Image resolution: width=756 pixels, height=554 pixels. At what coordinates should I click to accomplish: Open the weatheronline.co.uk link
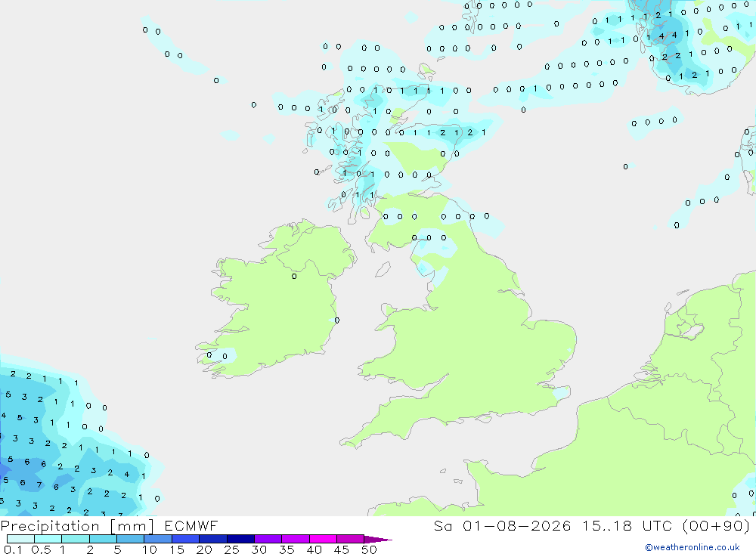click(692, 547)
